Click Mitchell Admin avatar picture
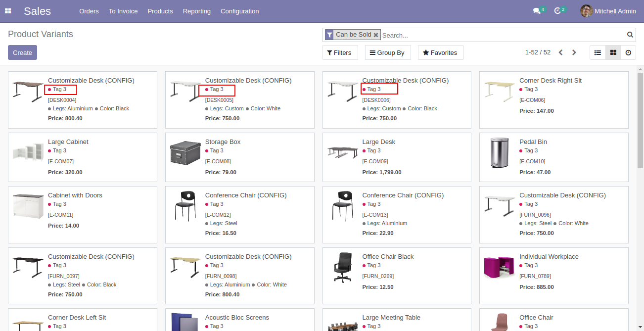This screenshot has width=644, height=331. tap(586, 11)
